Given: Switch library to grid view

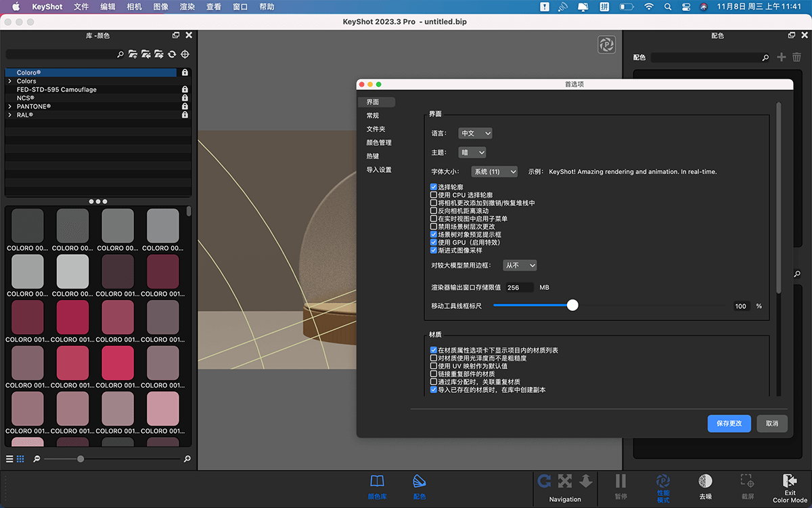Looking at the screenshot, I should [20, 459].
